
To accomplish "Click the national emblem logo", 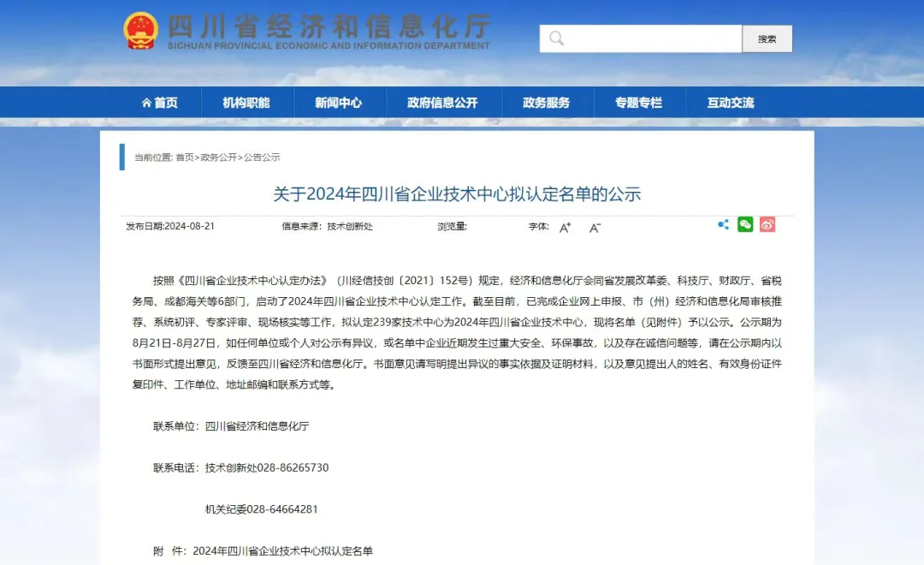I will pyautogui.click(x=140, y=31).
